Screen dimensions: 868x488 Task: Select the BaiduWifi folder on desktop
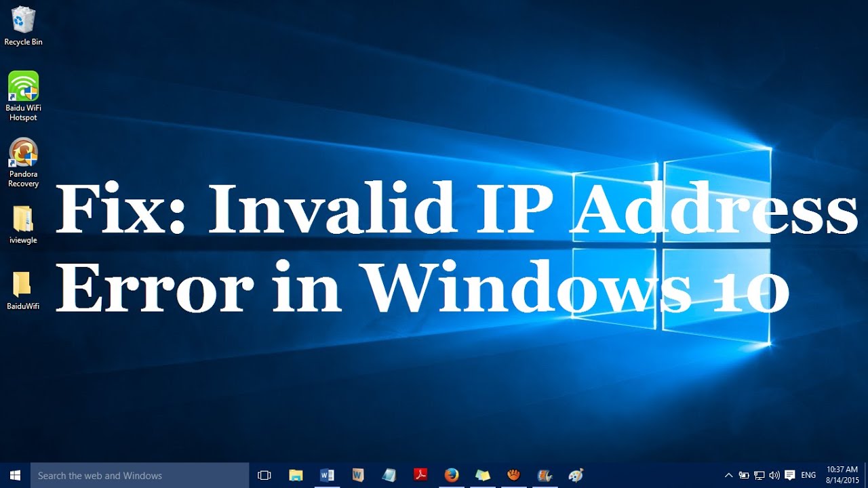(x=23, y=290)
